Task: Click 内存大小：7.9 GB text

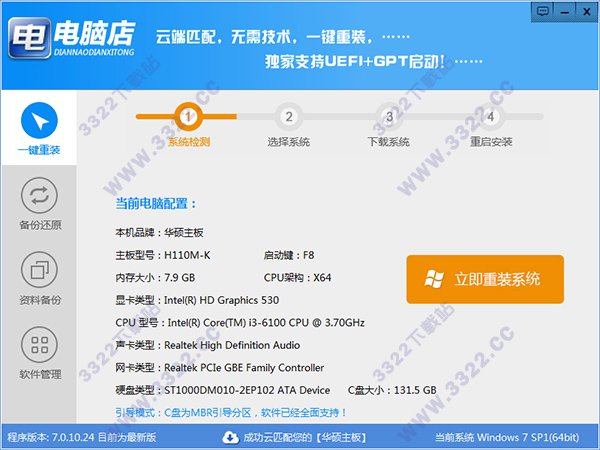Action: point(155,278)
